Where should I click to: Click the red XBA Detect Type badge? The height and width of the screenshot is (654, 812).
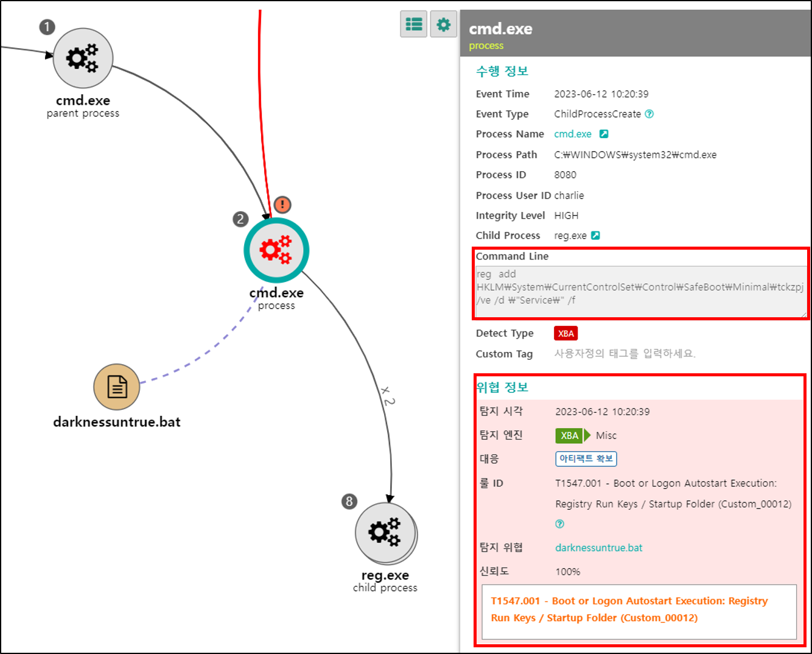click(566, 333)
